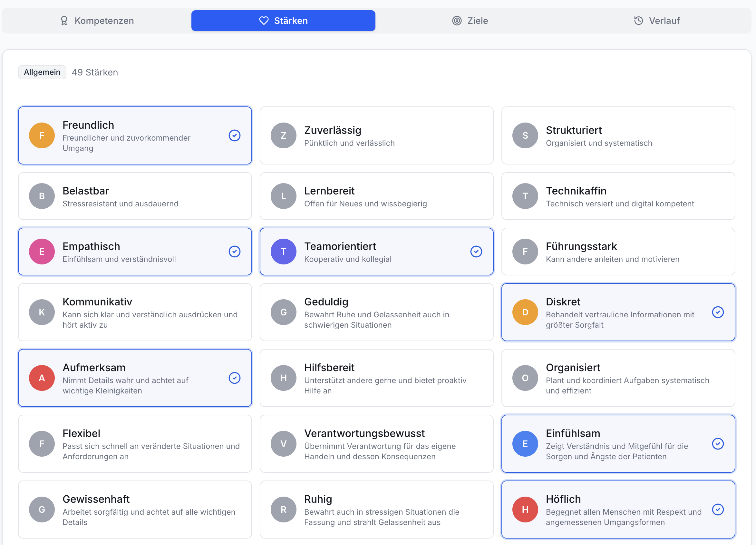756x545 pixels.
Task: Uncheck the Aufmerksam checkmark
Action: click(x=235, y=378)
